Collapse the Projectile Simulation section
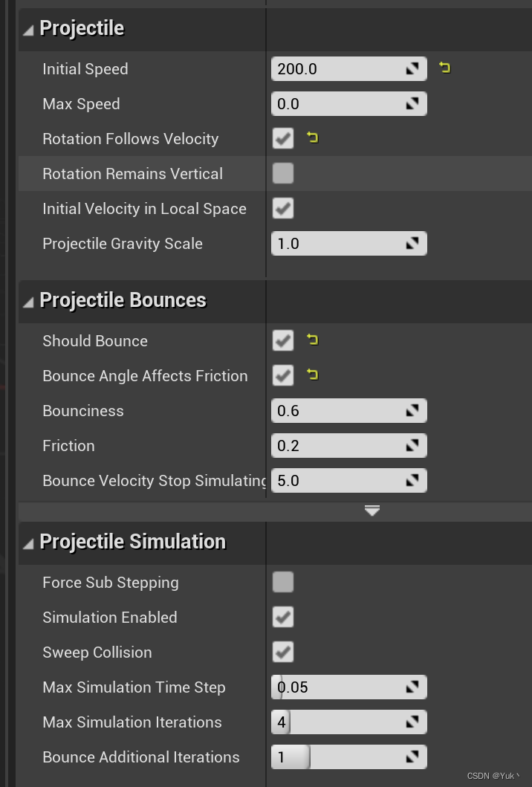This screenshot has height=787, width=532. [28, 544]
